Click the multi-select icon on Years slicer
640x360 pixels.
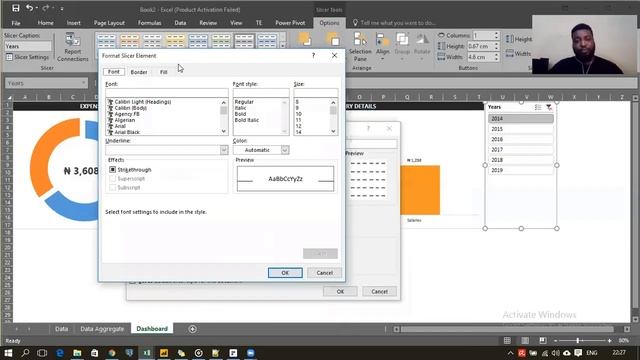(538, 107)
